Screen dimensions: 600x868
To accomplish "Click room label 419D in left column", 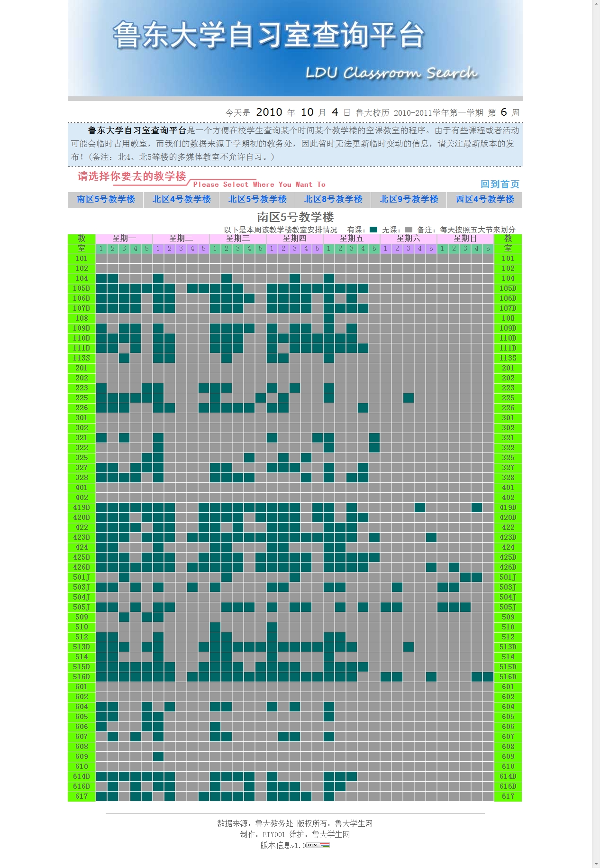I will click(82, 508).
